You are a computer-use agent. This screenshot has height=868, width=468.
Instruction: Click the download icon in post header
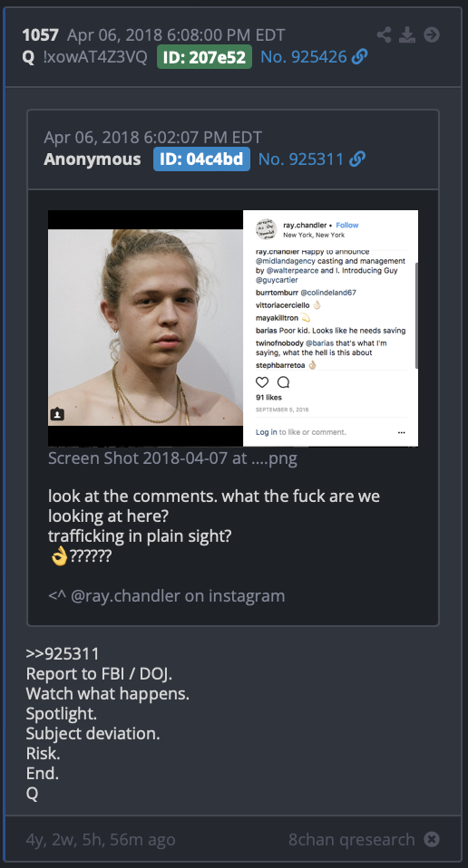coord(407,34)
